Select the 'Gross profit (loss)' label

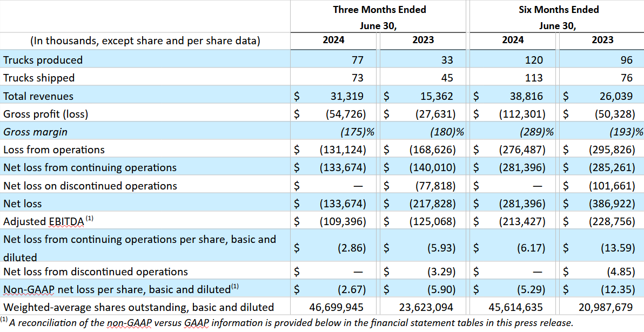[45, 114]
